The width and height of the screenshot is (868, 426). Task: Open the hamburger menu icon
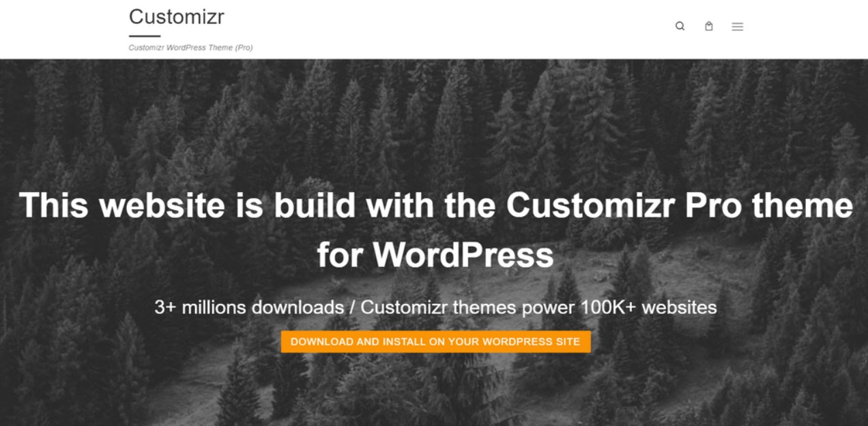pyautogui.click(x=738, y=27)
